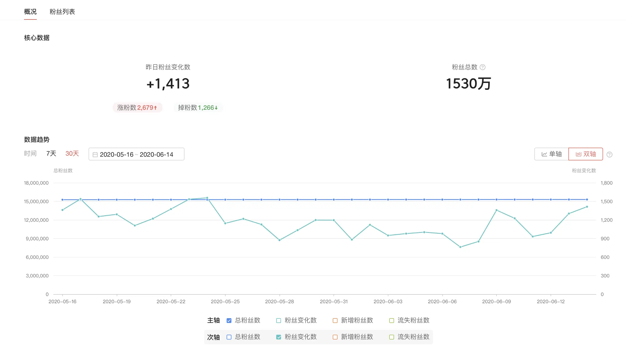
Task: Click red up arrow beside 涨粉数 2,679
Action: click(x=155, y=108)
